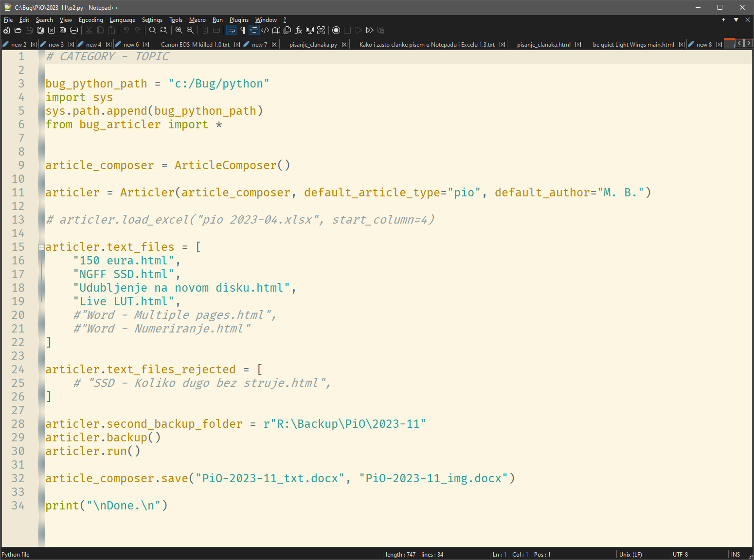Click the Print toolbar icon
754x560 pixels.
click(x=74, y=30)
